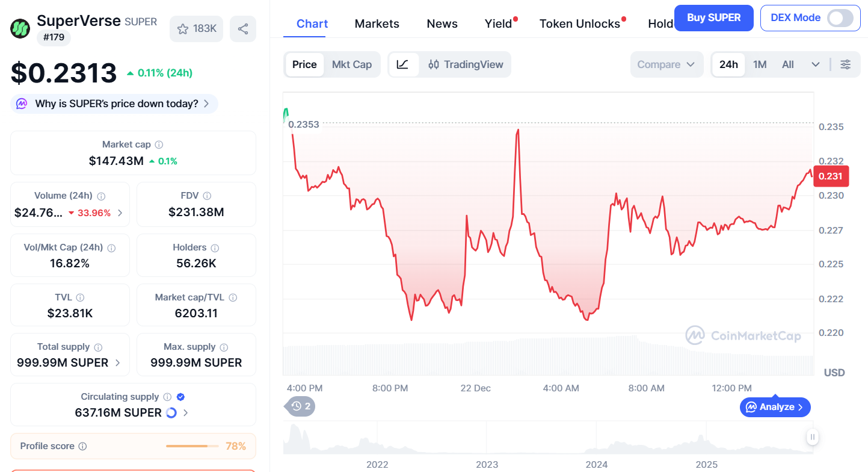Viewport: 868px width, 472px height.
Task: Click the clock history icon showing 2
Action: click(299, 406)
